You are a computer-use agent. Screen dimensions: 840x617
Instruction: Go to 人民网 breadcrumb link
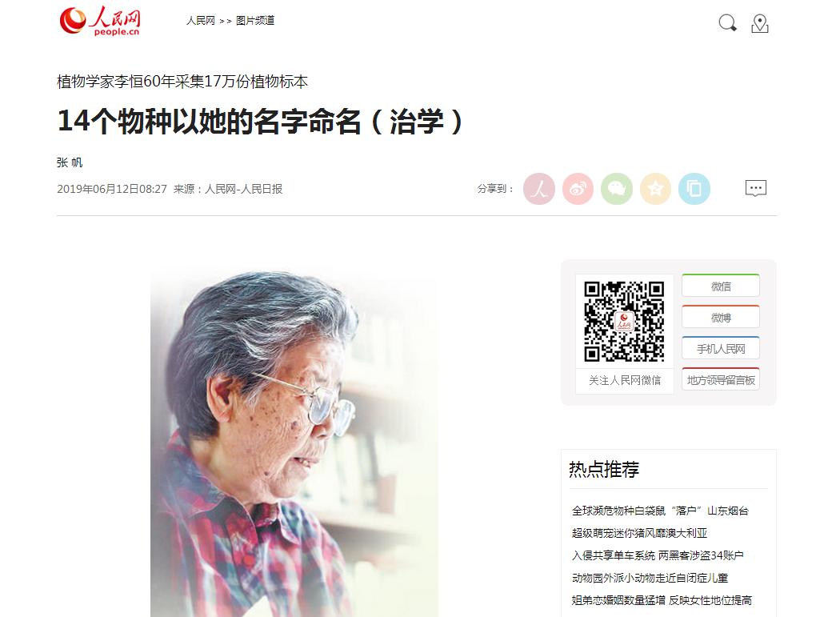(x=200, y=20)
